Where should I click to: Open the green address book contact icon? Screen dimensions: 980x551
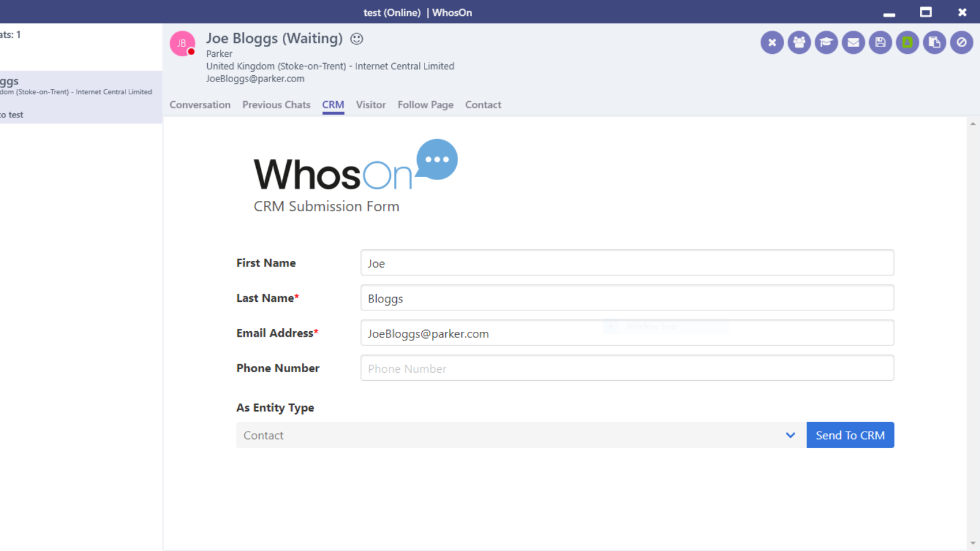(x=907, y=42)
